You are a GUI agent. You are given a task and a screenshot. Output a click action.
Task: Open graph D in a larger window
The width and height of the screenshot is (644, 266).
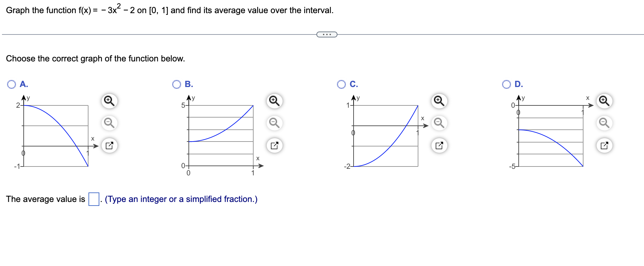point(605,145)
